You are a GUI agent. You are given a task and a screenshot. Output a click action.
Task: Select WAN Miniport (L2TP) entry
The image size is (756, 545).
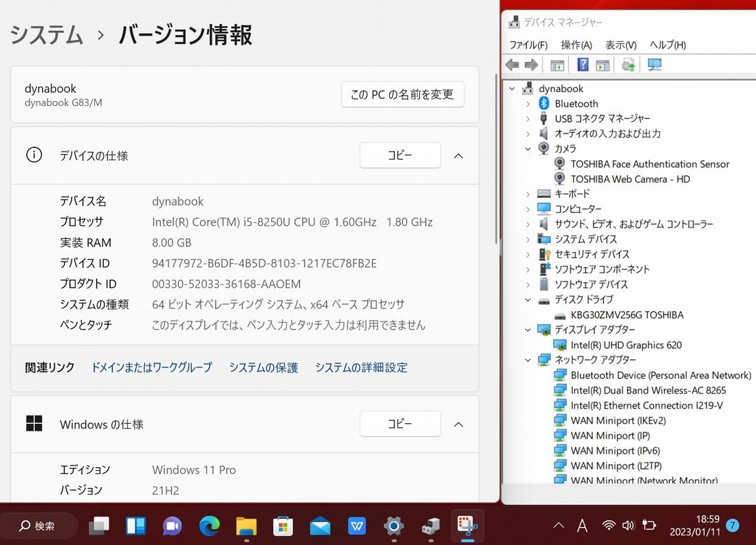pos(616,465)
